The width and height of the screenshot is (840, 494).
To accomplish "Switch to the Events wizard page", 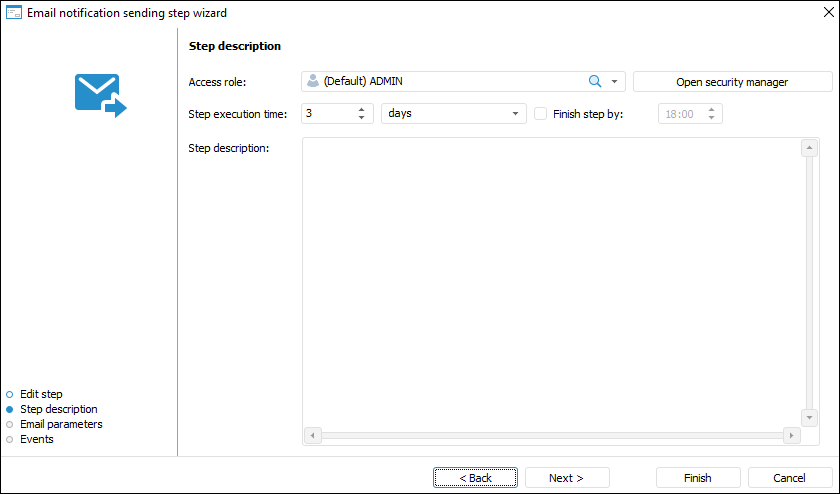I will (x=37, y=439).
